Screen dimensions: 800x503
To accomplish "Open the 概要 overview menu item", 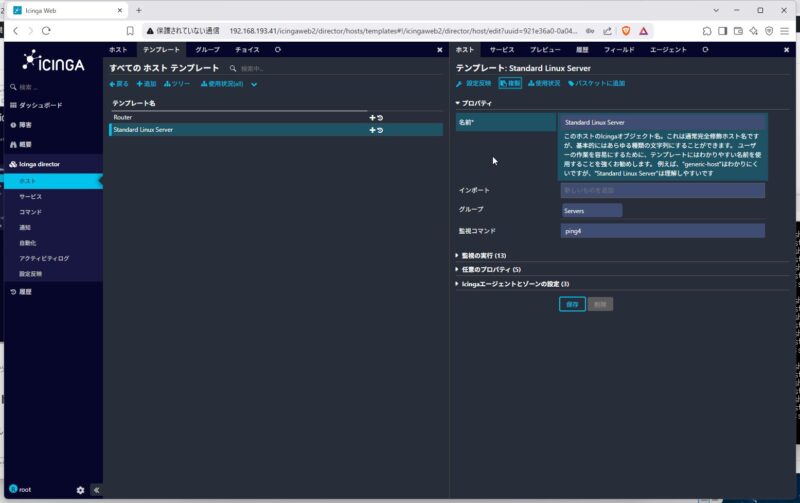I will click(21, 144).
